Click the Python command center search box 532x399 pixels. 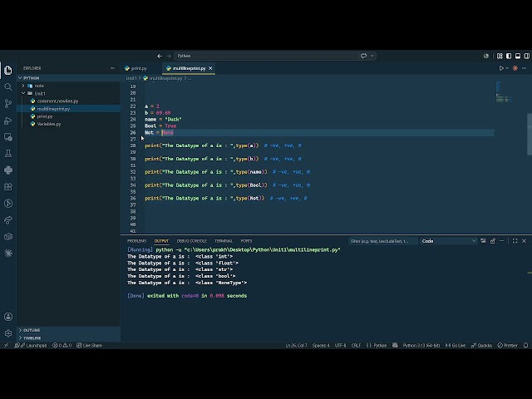pos(266,56)
